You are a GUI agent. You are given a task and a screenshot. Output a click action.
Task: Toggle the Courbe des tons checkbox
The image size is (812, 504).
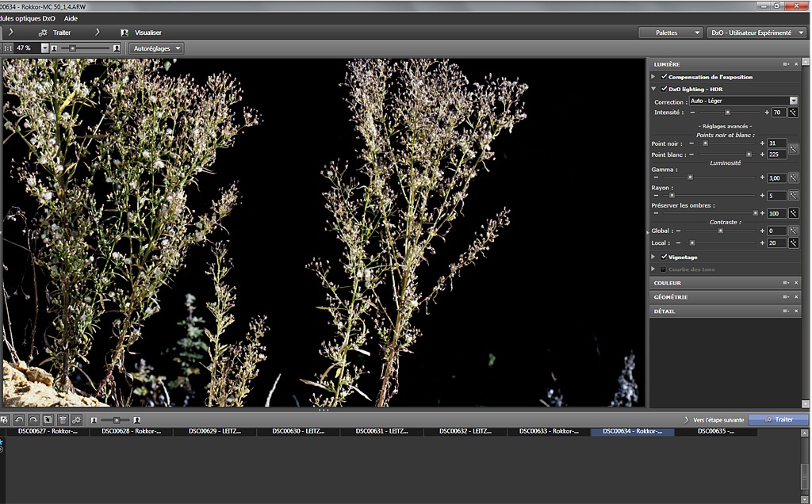[664, 269]
